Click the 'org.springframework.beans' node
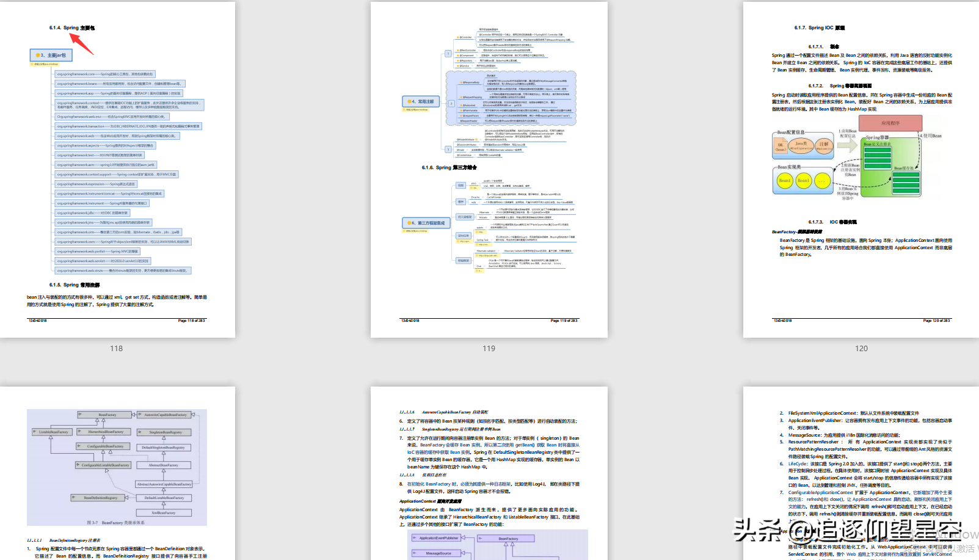This screenshot has height=560, width=979. 119,84
